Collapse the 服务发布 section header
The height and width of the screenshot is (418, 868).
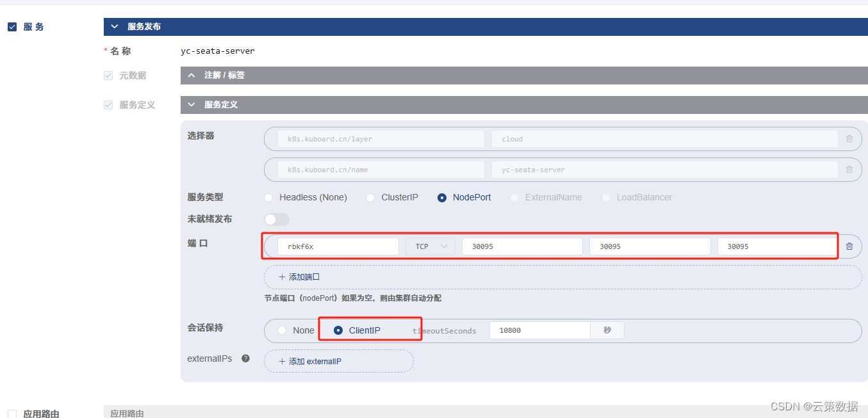114,27
